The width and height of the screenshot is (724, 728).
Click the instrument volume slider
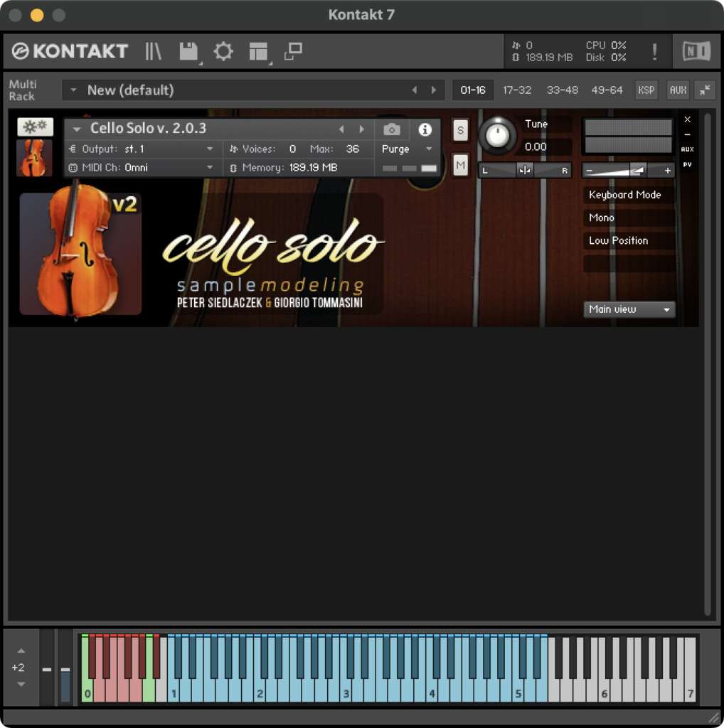click(x=628, y=171)
